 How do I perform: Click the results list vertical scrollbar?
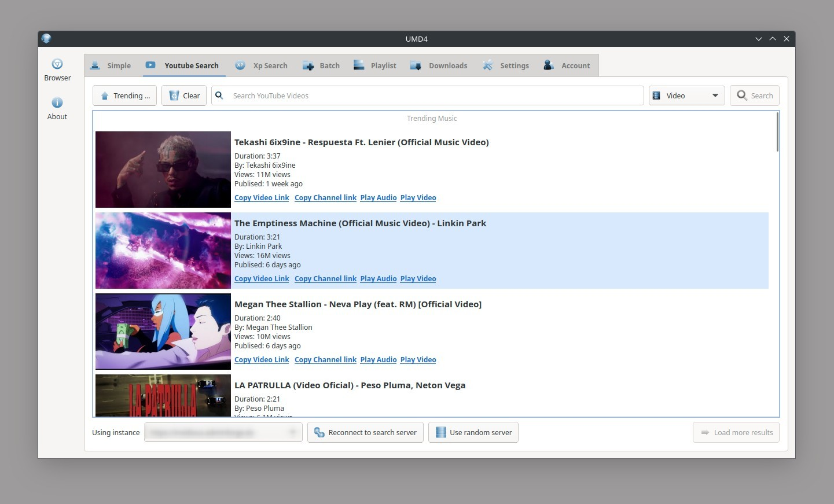click(777, 132)
